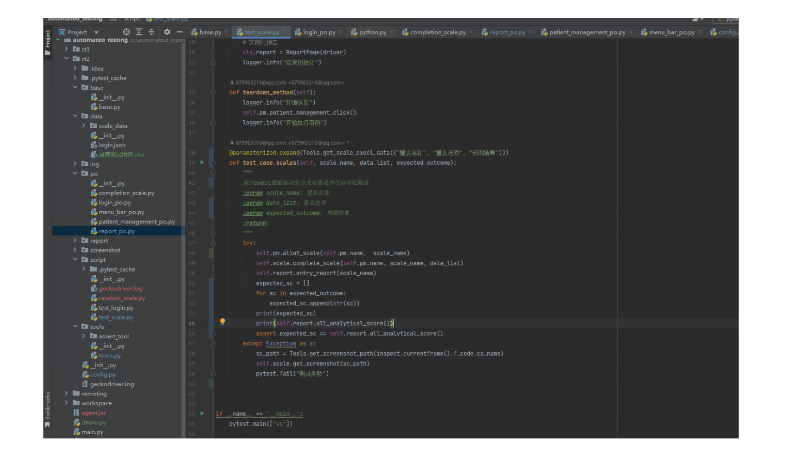Click teardown_method fold marker in gutter
The height and width of the screenshot is (453, 800).
click(x=213, y=92)
